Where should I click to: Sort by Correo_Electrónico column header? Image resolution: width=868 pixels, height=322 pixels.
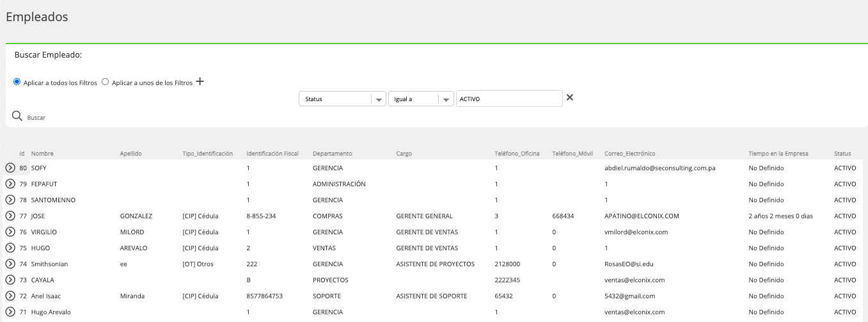(630, 154)
